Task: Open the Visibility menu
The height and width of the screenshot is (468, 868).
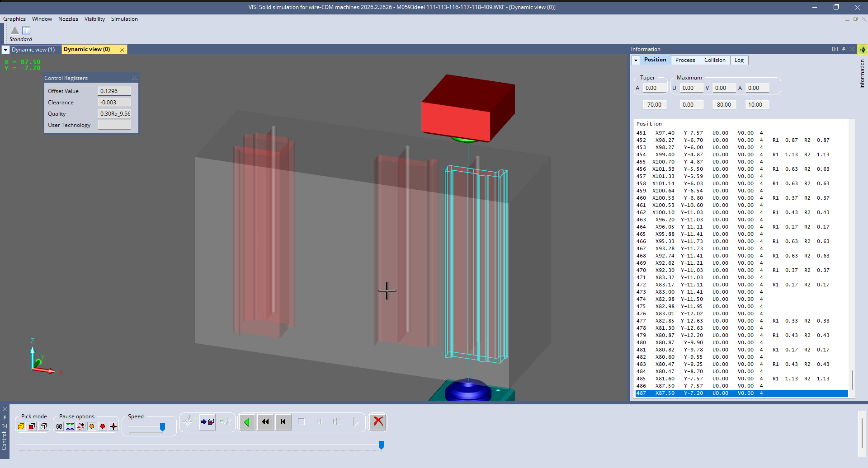Action: click(x=94, y=19)
